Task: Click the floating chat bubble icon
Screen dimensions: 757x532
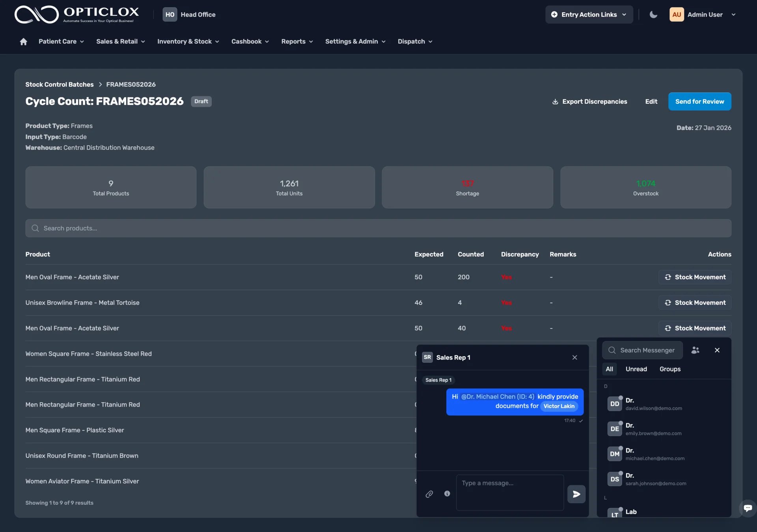Action: pos(748,508)
